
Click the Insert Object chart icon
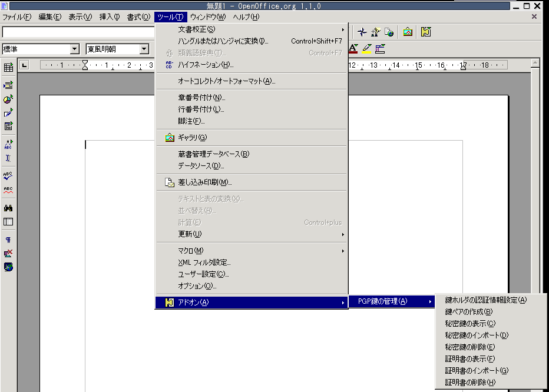pos(8,99)
